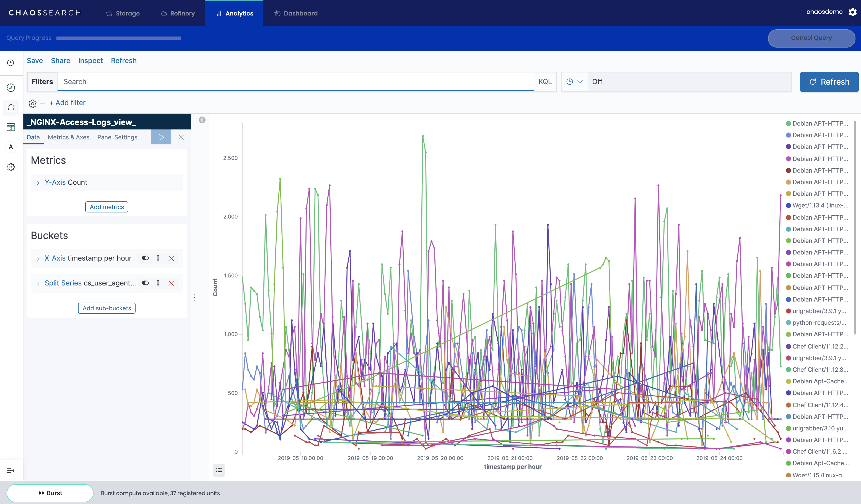This screenshot has height=504, width=861.
Task: Disable the X-Axis timestamp bucket toggle
Action: click(145, 258)
